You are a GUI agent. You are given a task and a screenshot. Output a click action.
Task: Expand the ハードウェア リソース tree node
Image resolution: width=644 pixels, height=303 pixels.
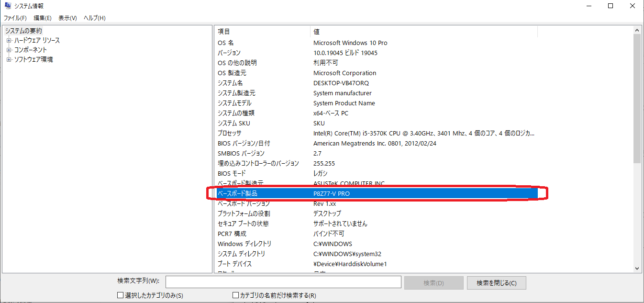tap(10, 40)
